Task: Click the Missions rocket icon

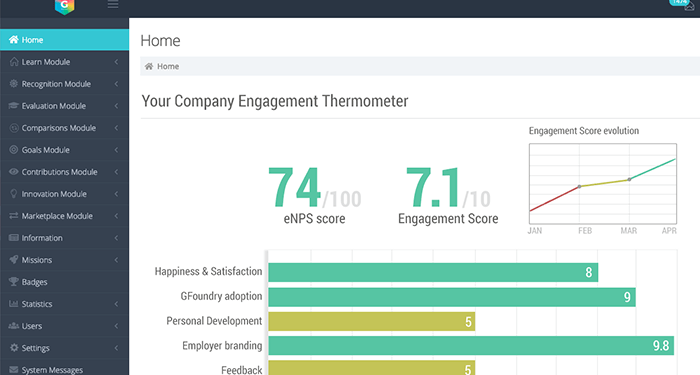Action: (14, 259)
